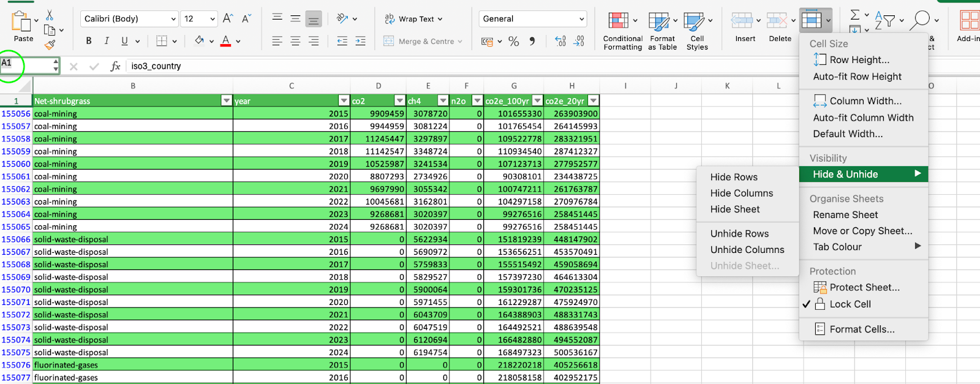Screen dimensions: 980x384
Task: Click the Delete cells button
Action: point(780,28)
